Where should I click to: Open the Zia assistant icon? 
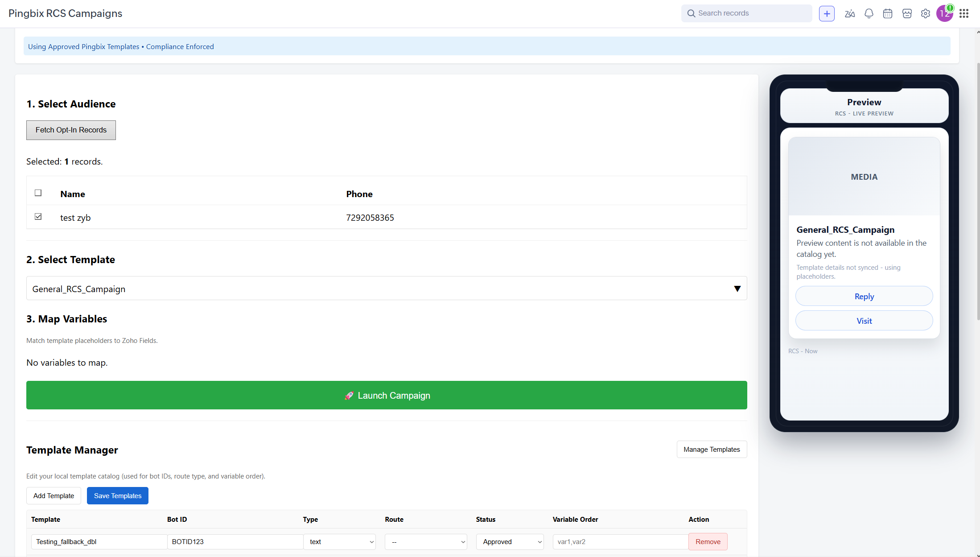(x=850, y=13)
